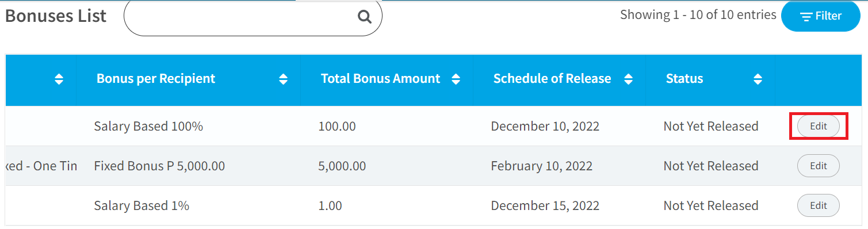The height and width of the screenshot is (229, 868).
Task: Click Not Yet Released status in last row
Action: (x=711, y=205)
